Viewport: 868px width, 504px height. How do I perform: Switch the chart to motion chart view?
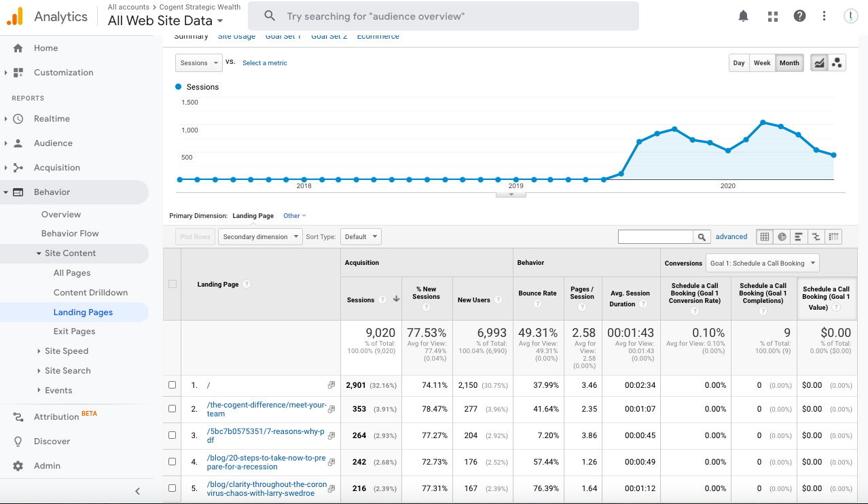pyautogui.click(x=837, y=62)
